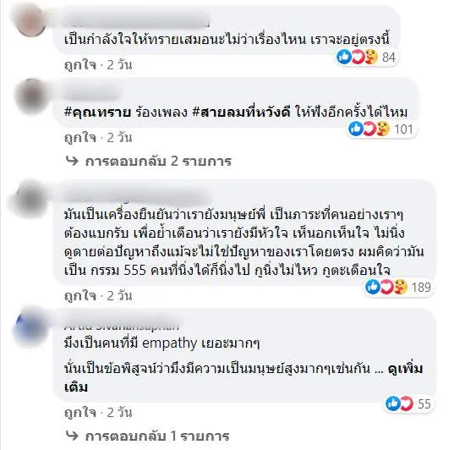Expand การตอบกลับ 2 รายการ replies

pos(158,161)
